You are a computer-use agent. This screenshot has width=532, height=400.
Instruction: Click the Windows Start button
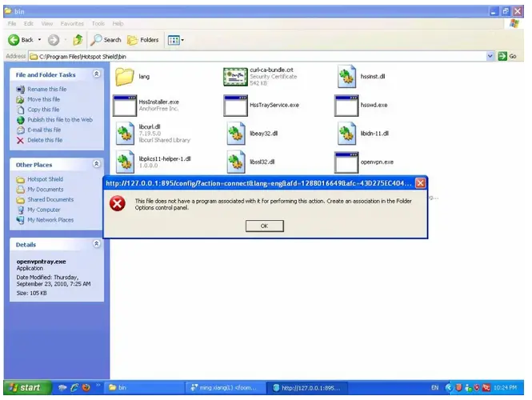25,388
